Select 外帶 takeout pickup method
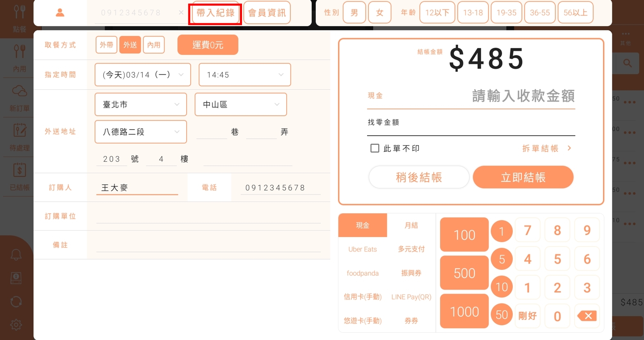 (x=106, y=45)
